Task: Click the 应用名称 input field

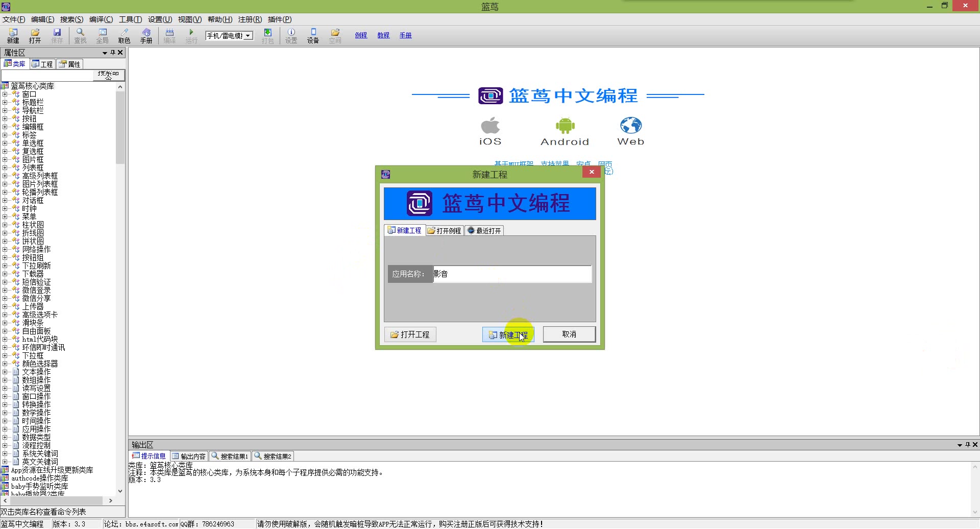Action: pos(512,274)
